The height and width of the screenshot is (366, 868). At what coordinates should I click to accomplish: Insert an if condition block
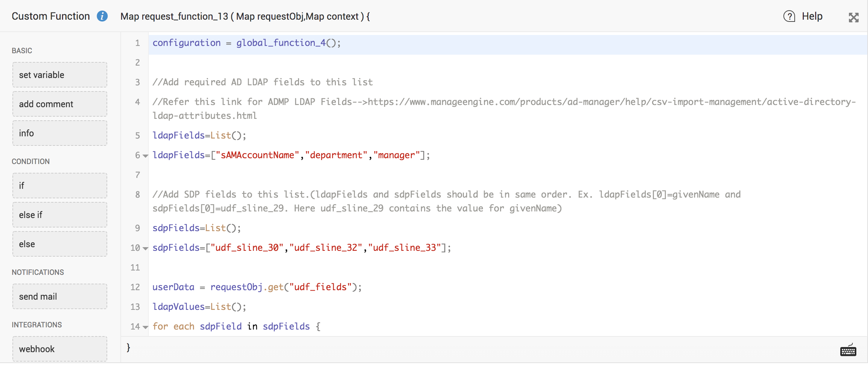60,186
